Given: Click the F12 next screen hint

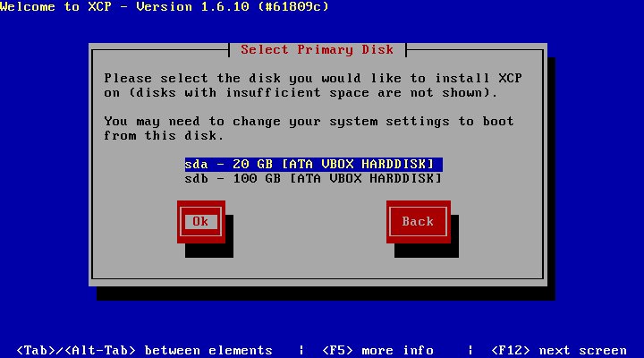Looking at the screenshot, I should [x=559, y=350].
